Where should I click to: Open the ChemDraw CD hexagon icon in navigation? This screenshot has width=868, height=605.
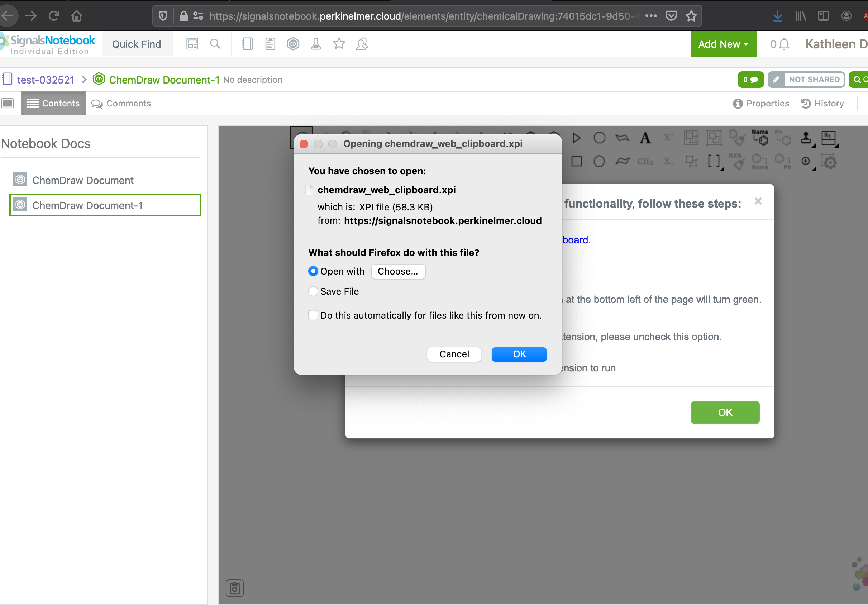tap(293, 44)
